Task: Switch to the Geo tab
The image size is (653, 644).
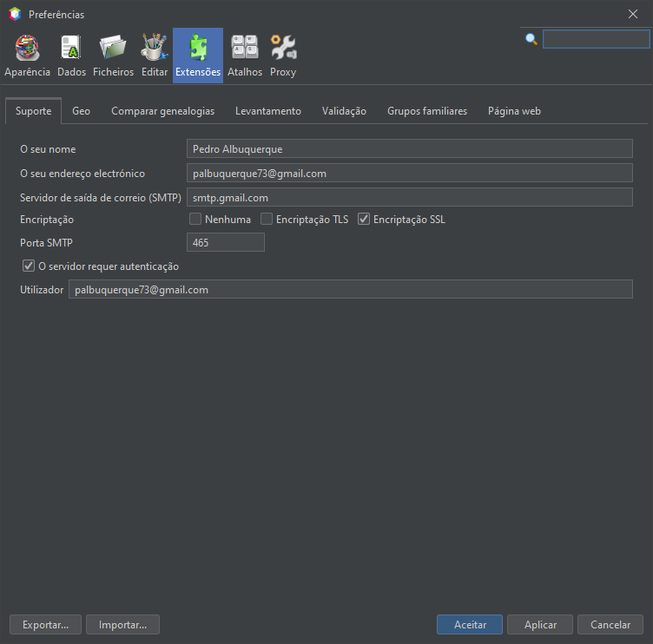Action: pos(81,111)
